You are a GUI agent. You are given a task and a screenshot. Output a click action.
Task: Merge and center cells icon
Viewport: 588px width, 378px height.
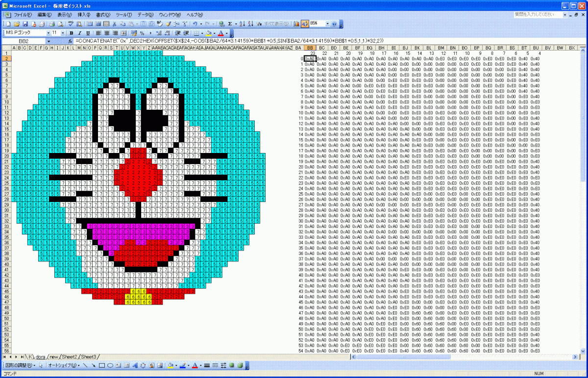[123, 33]
